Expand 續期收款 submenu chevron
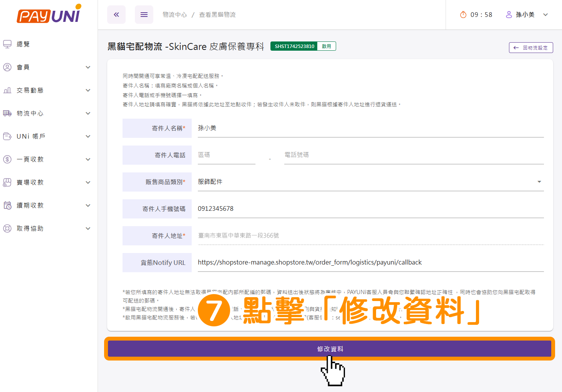The height and width of the screenshot is (392, 562). 88,205
